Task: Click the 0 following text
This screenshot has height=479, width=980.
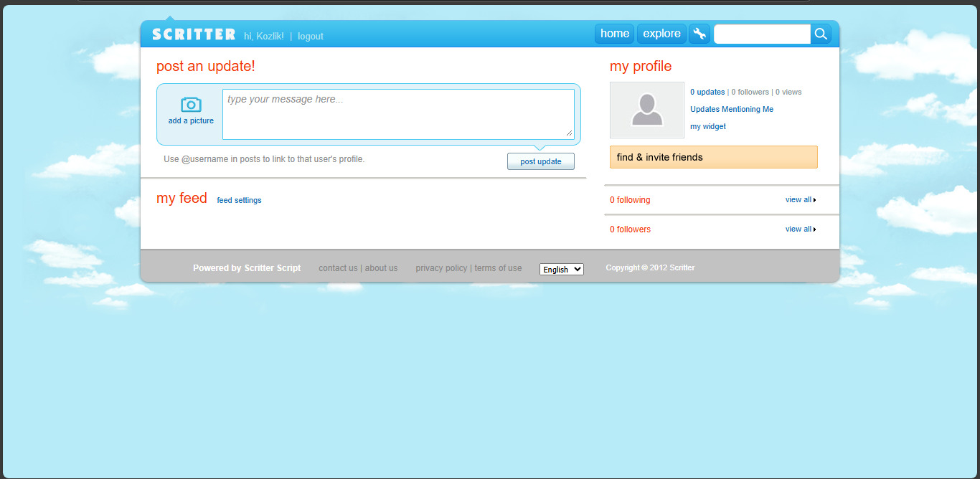Action: click(x=630, y=200)
